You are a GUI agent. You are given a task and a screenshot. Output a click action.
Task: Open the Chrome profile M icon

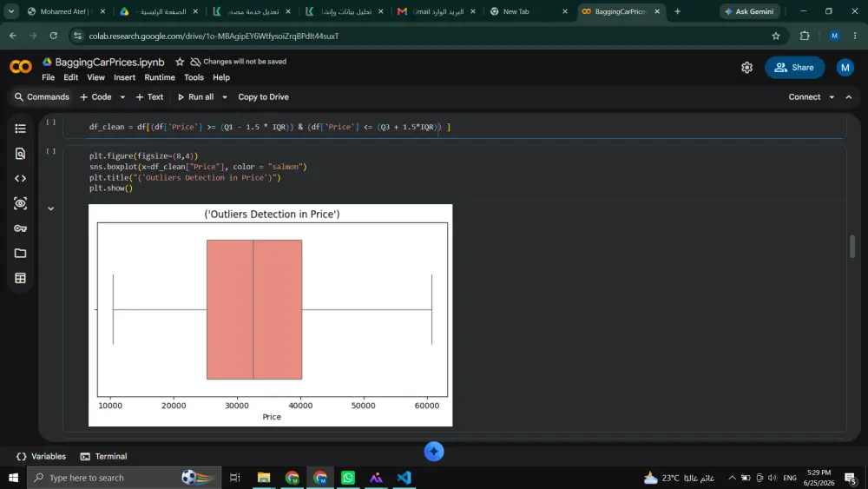834,36
